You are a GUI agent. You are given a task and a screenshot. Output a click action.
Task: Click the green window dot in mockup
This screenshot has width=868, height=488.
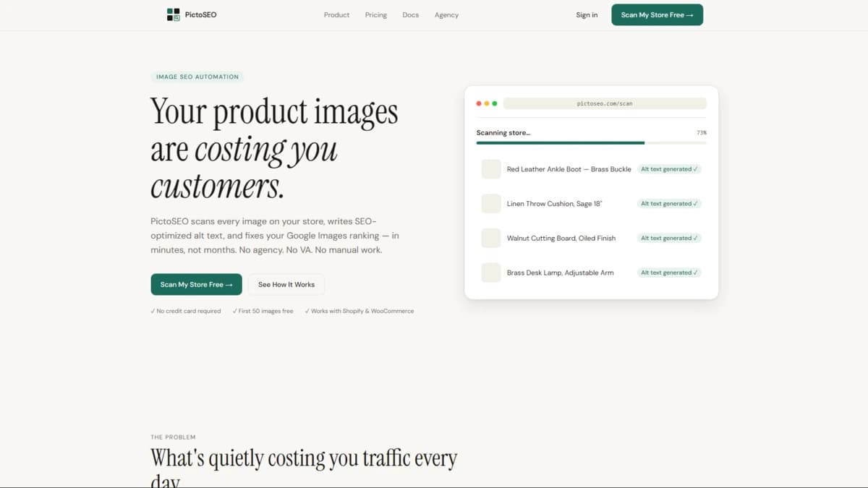click(495, 103)
